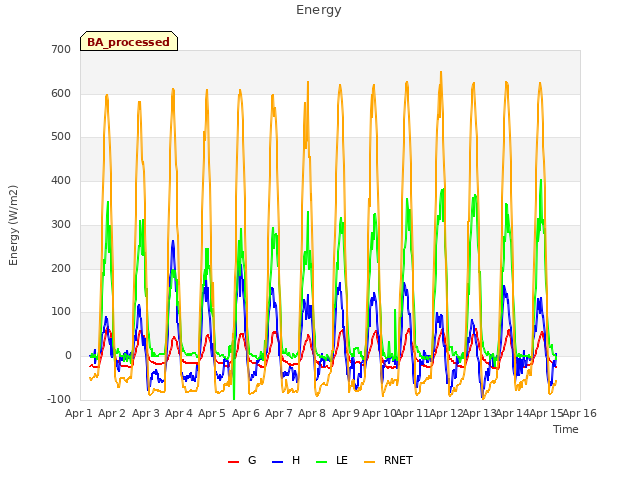Click the BA_processed label box
This screenshot has width=640, height=480.
pyautogui.click(x=129, y=41)
